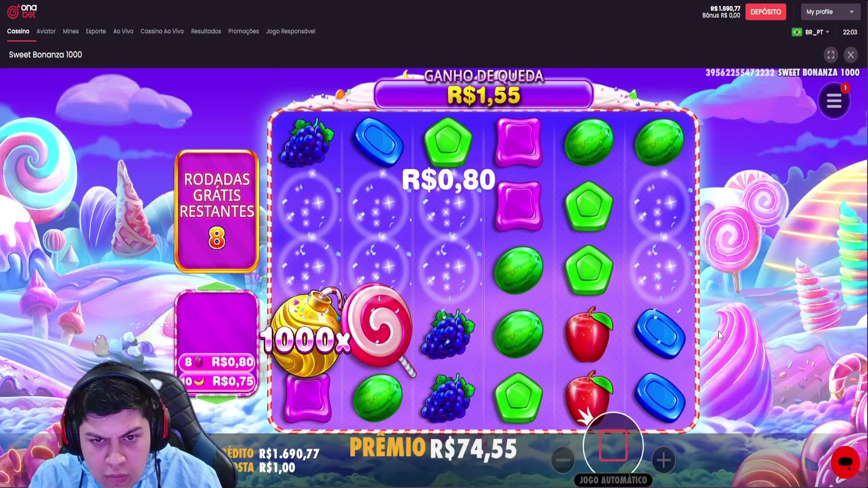Switch to the Mines tab
Image resolution: width=868 pixels, height=488 pixels.
pos(71,31)
